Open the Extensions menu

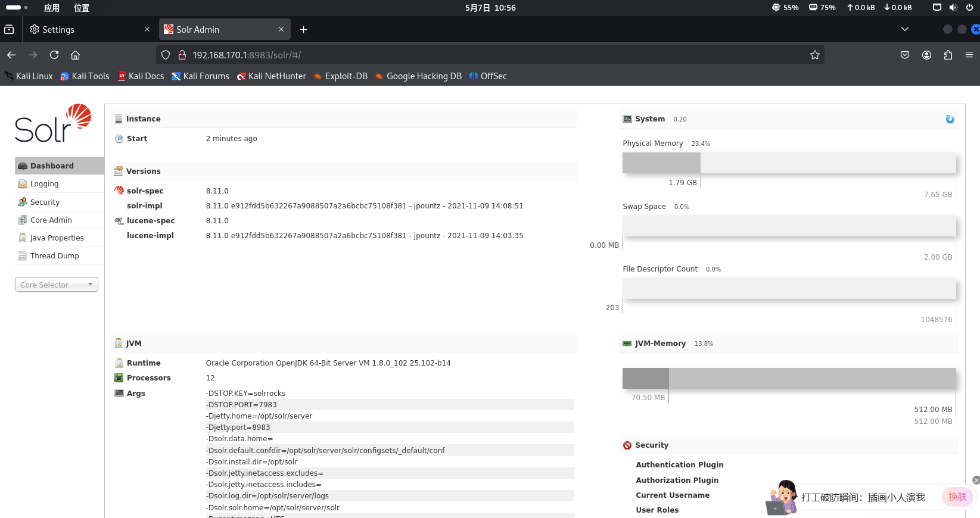tap(948, 55)
